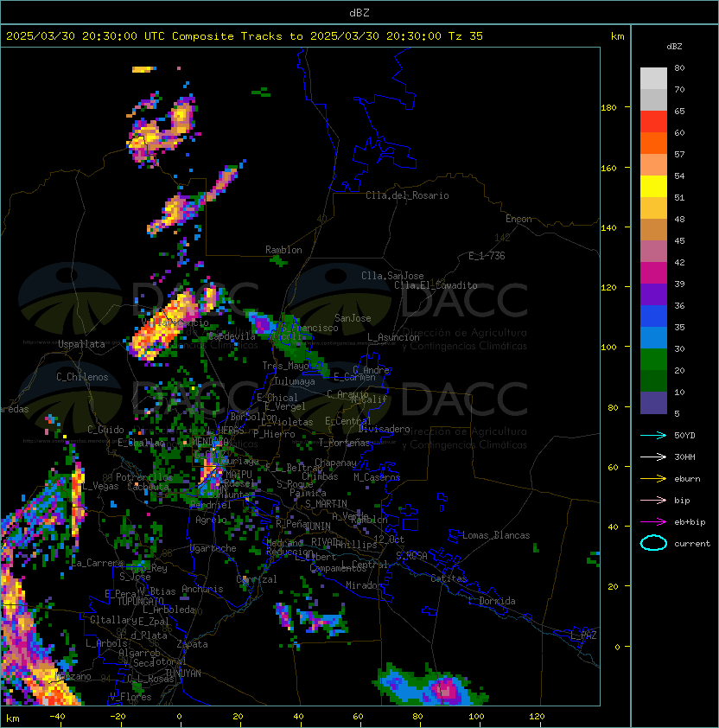Click the 'L_Asuncion' map label
The height and width of the screenshot is (728, 719).
393,337
